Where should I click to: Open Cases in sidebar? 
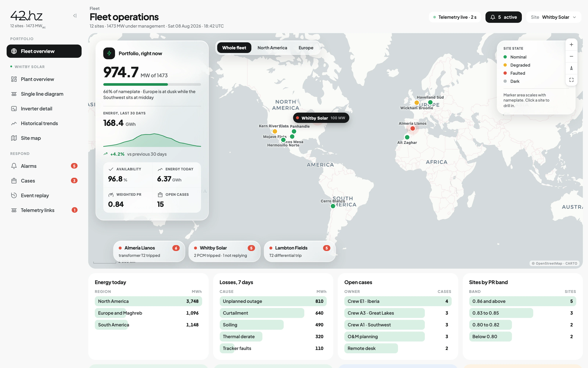coord(44,181)
